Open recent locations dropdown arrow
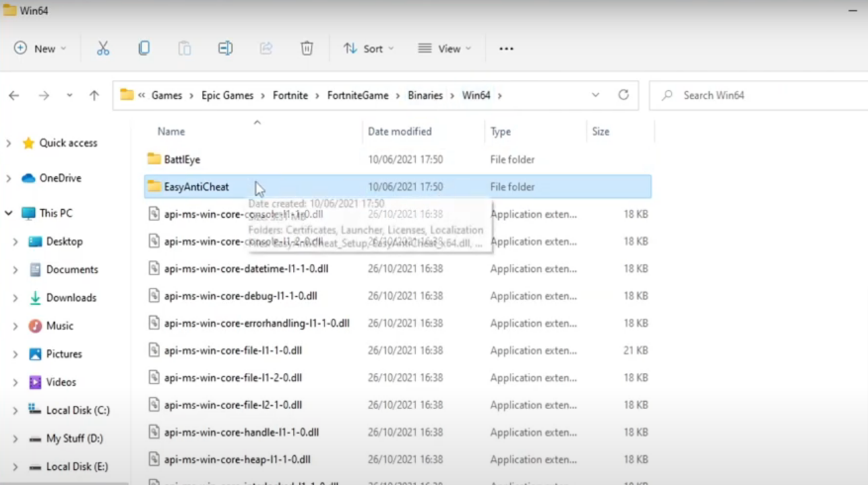 (69, 96)
